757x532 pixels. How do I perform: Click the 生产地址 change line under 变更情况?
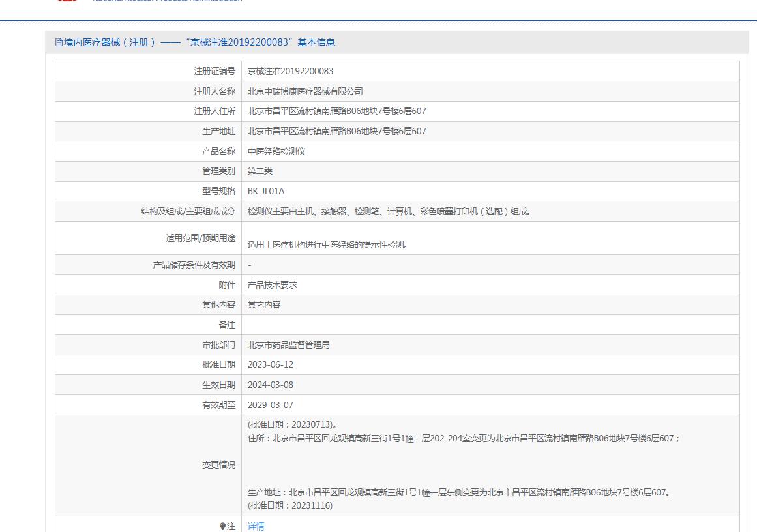460,492
